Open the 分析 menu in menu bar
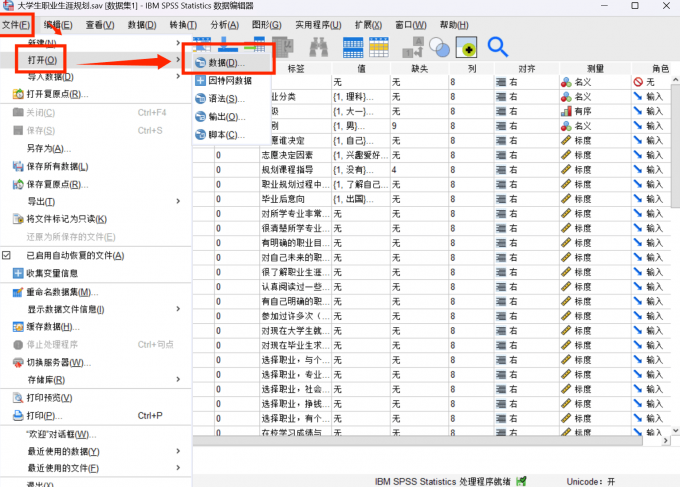Screen dimensions: 680x487 click(225, 24)
